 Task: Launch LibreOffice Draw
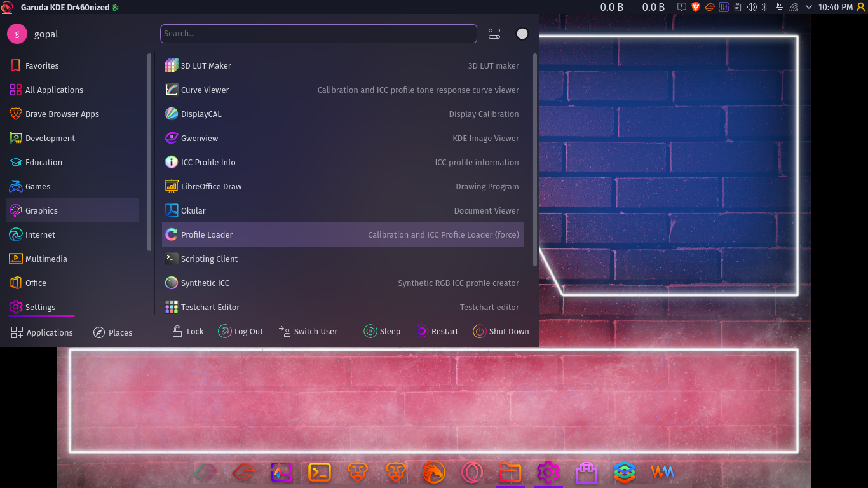pyautogui.click(x=343, y=186)
